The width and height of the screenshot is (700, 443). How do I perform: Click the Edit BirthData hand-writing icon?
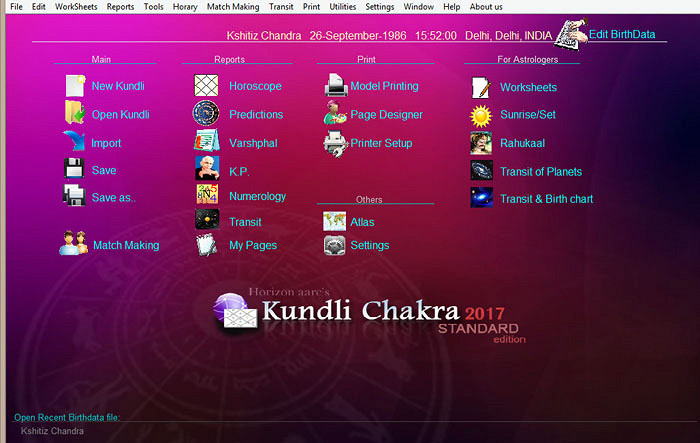(x=571, y=34)
